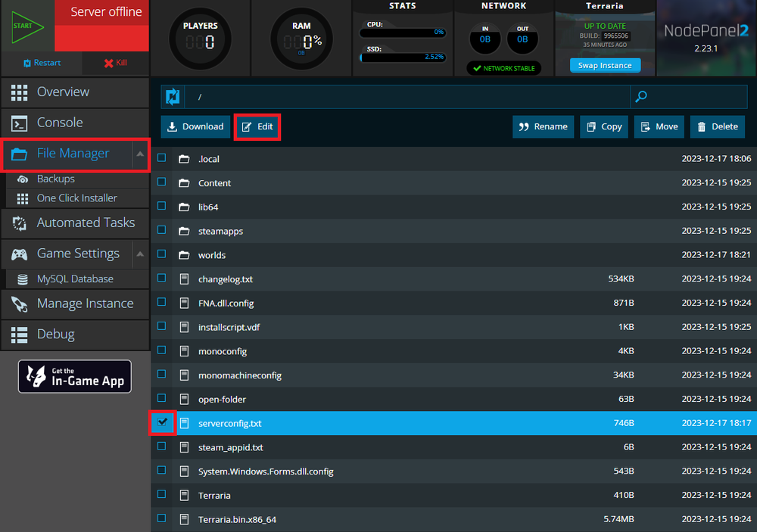Click the file path input field
This screenshot has height=532, width=757.
409,97
